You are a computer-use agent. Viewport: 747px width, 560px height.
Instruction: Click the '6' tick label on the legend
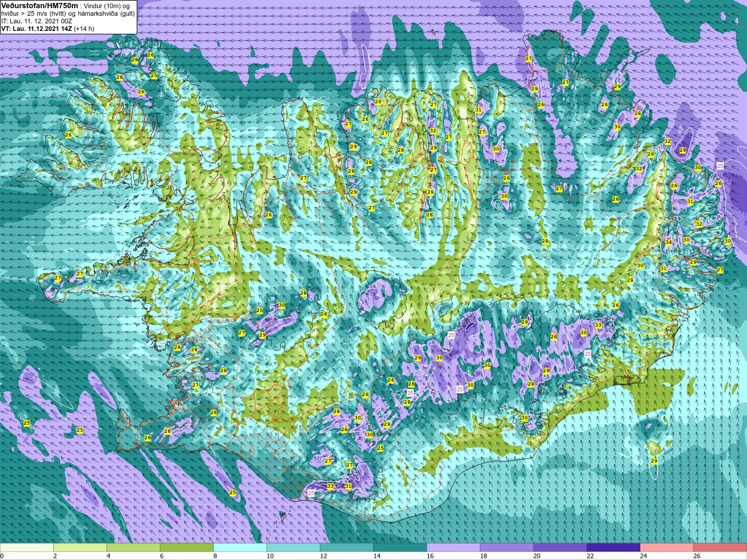tap(162, 556)
